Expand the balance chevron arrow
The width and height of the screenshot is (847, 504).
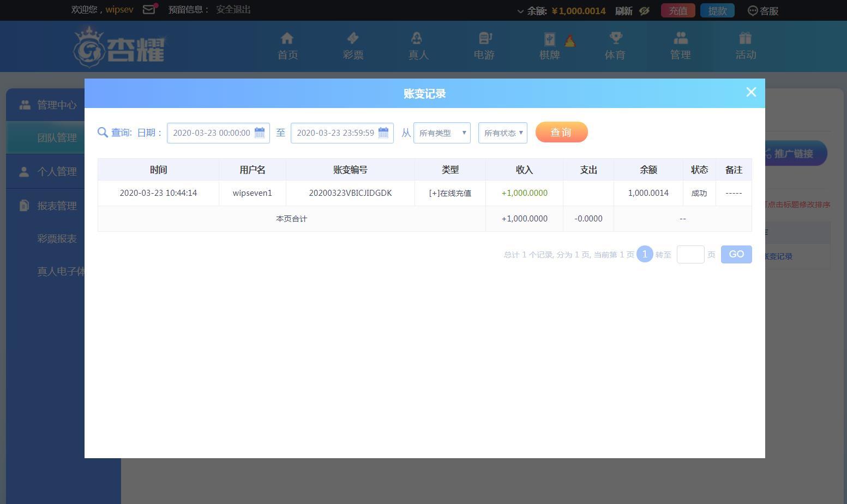point(520,11)
